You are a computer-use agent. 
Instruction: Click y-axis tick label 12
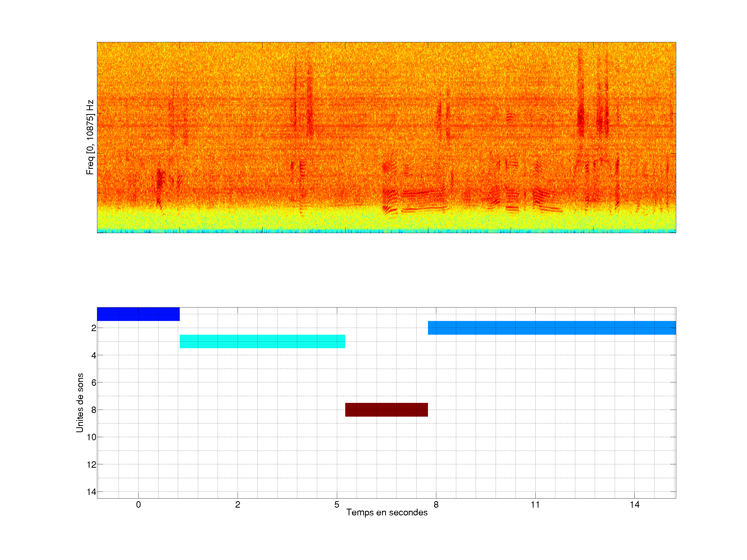[91, 465]
